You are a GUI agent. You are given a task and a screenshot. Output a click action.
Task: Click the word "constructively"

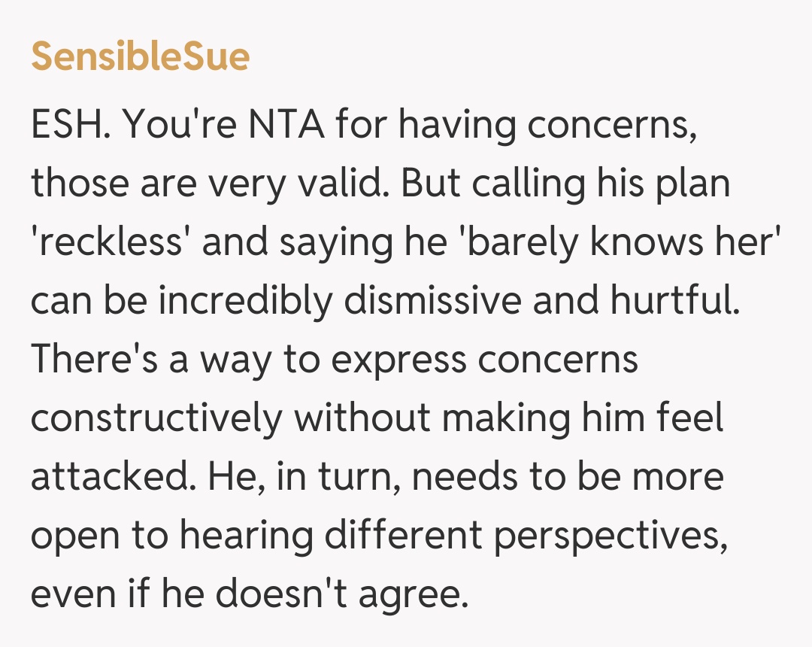(x=156, y=418)
